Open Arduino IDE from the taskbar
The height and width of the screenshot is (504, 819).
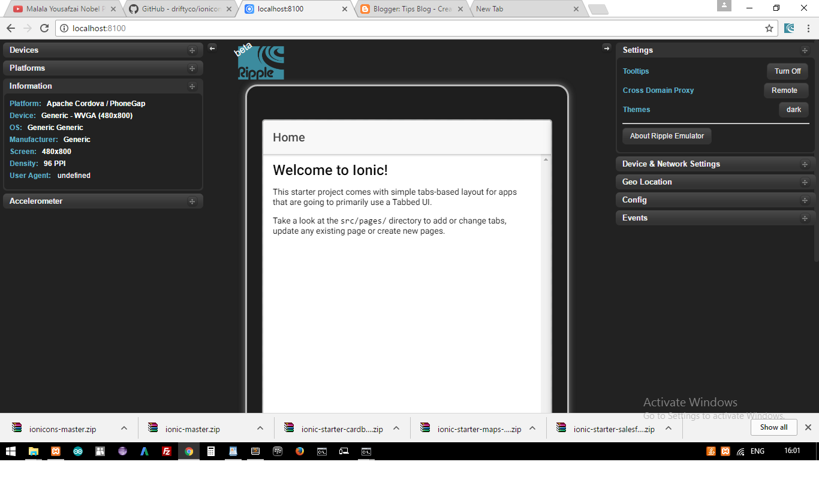(78, 451)
